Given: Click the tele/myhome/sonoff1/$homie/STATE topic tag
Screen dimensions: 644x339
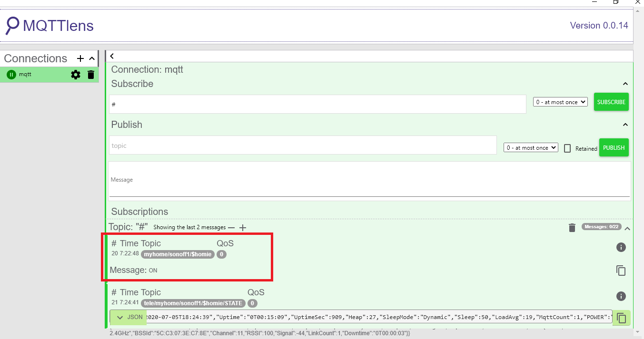Looking at the screenshot, I should [193, 303].
